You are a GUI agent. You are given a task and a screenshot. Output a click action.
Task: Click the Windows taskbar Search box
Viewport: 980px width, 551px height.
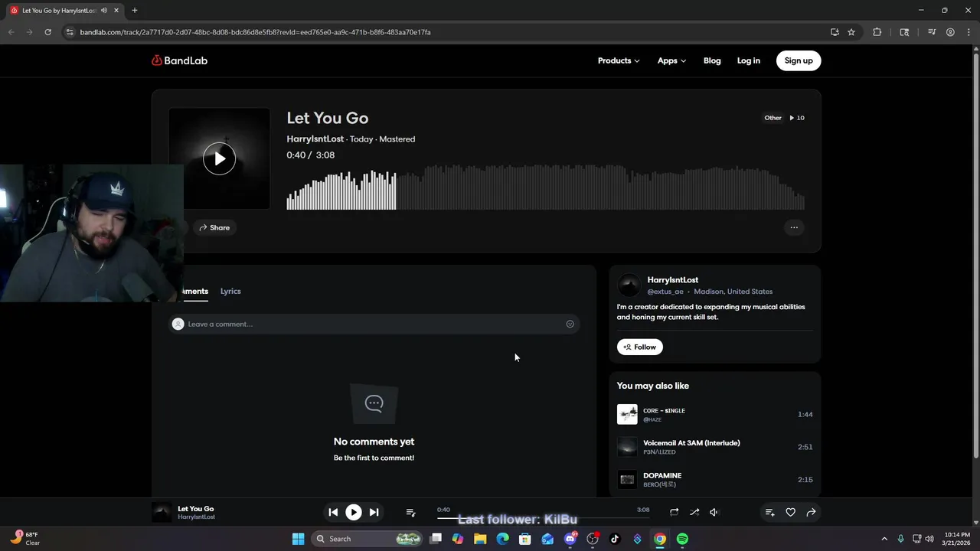coord(368,539)
